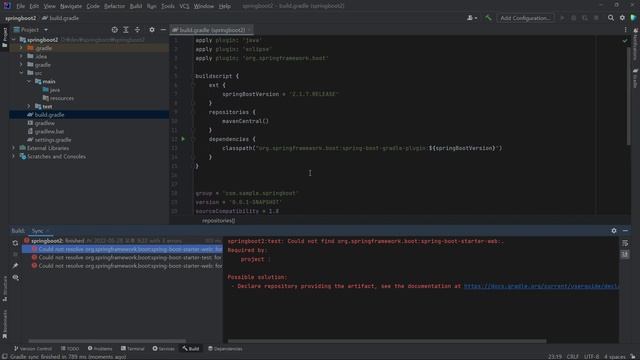Toggle scroll to end in build output
640x360 pixels.
[625, 255]
